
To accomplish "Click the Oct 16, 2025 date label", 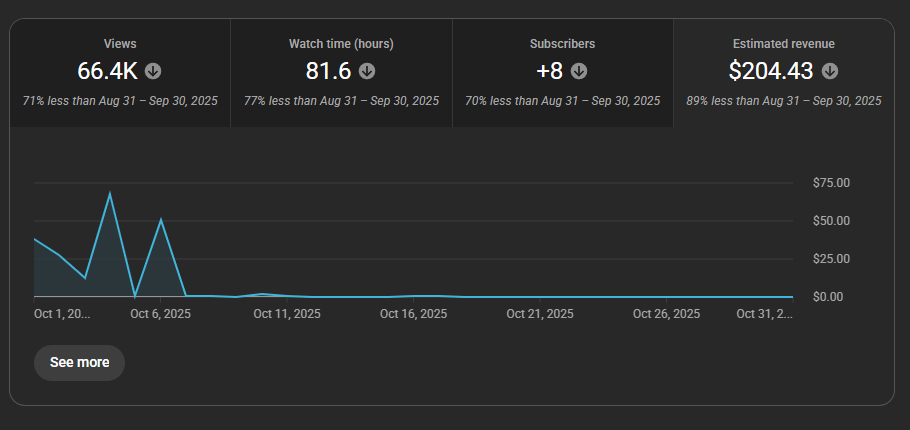I will point(413,314).
